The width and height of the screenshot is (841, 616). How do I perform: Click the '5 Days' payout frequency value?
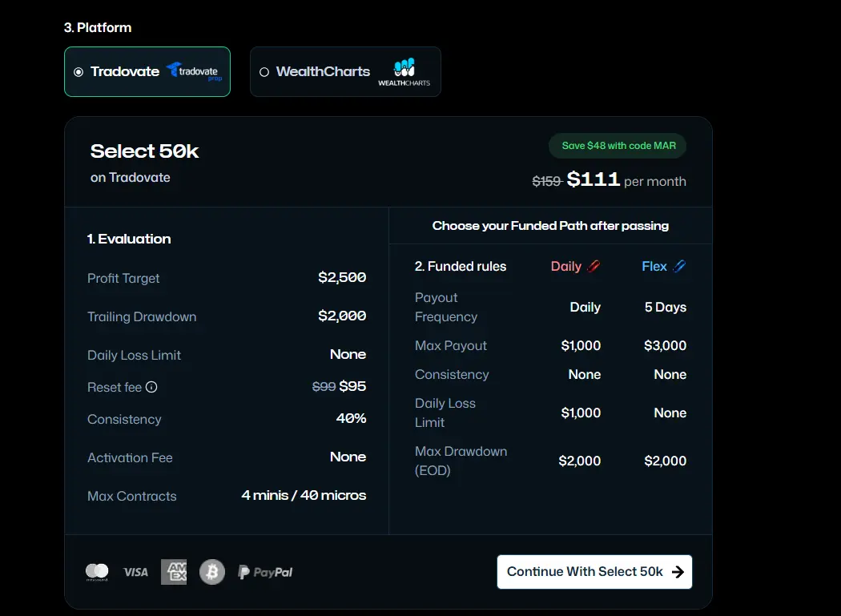[666, 307]
